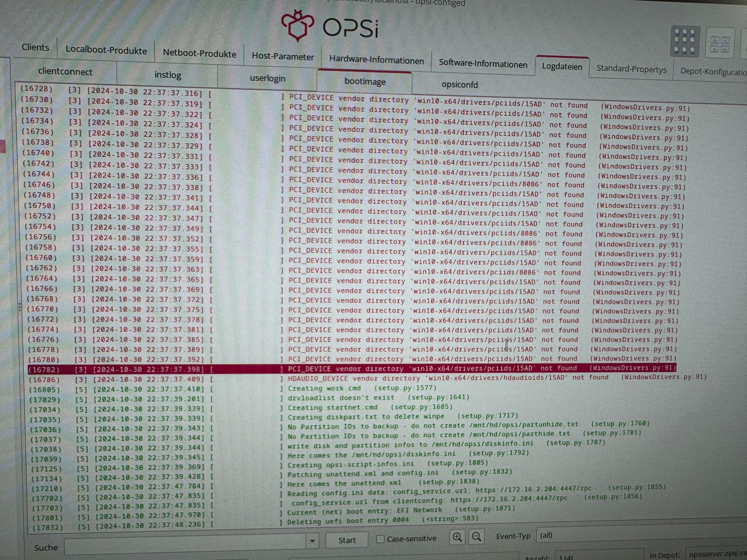Select line 'Patching unattend.xml and config.ini'
Screen dimensions: 747x560
[272, 475]
